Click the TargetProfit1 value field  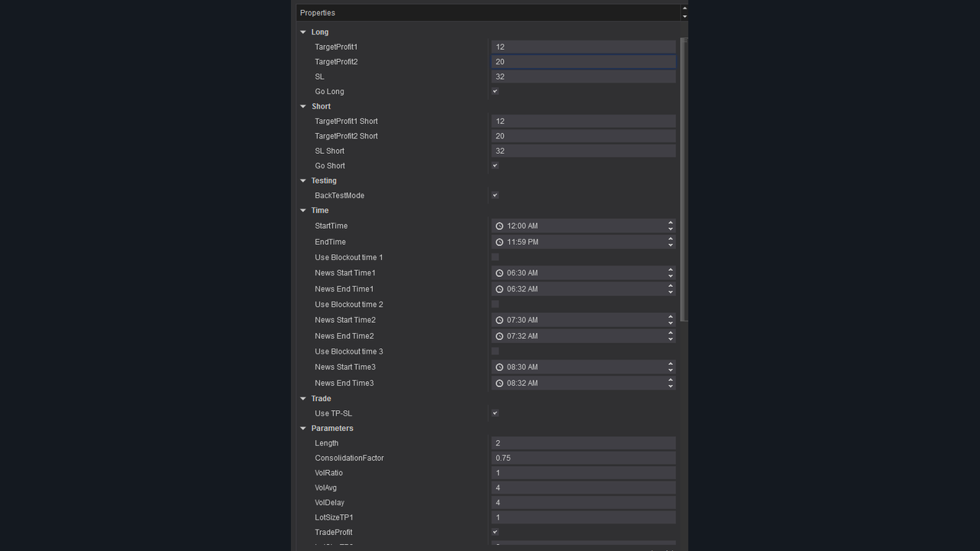pyautogui.click(x=583, y=47)
